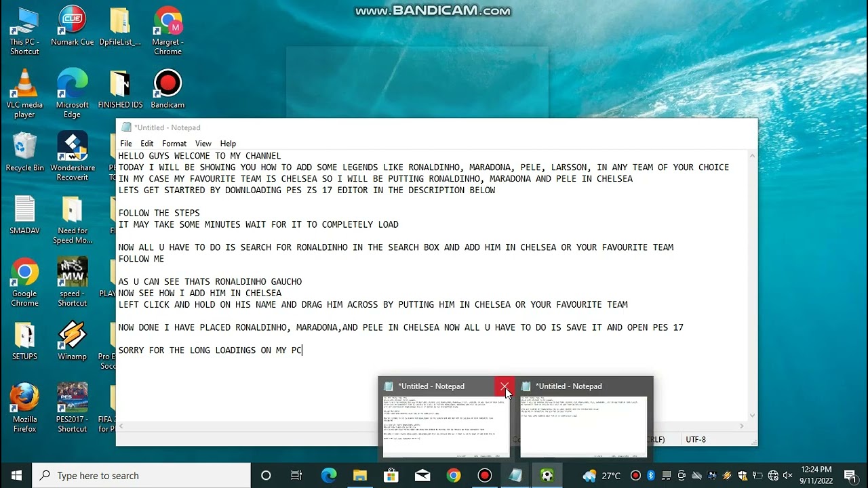Select the second Untitled Notepad preview thumbnail
Screen dimensions: 868x488
pos(584,426)
